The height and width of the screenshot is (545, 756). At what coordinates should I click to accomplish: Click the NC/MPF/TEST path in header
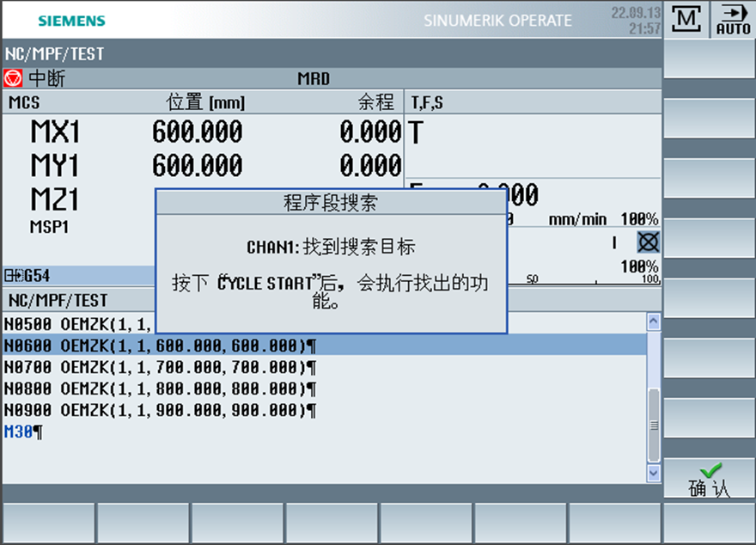(54, 53)
